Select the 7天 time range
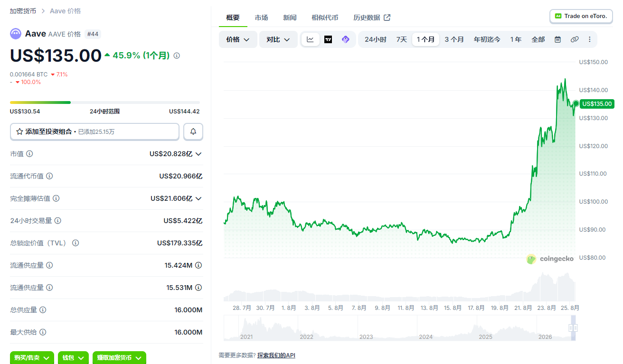The height and width of the screenshot is (364, 623). coord(402,39)
